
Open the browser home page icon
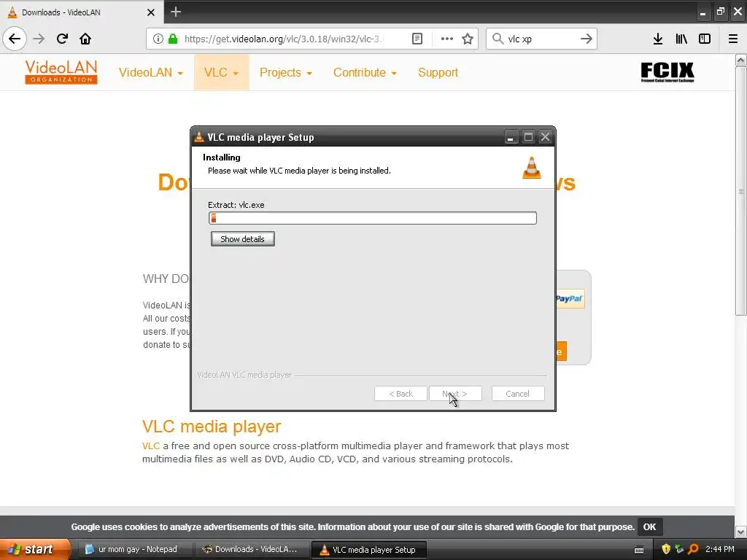[x=85, y=39]
